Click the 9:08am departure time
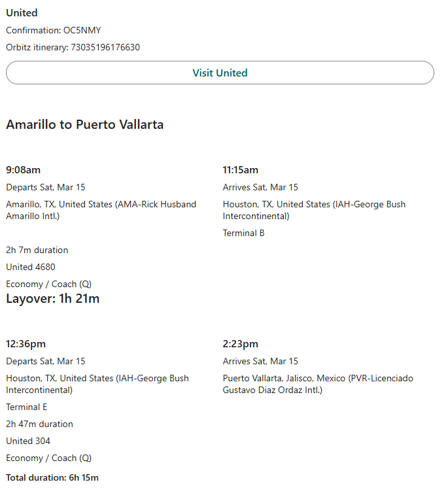The image size is (448, 499). tap(23, 170)
